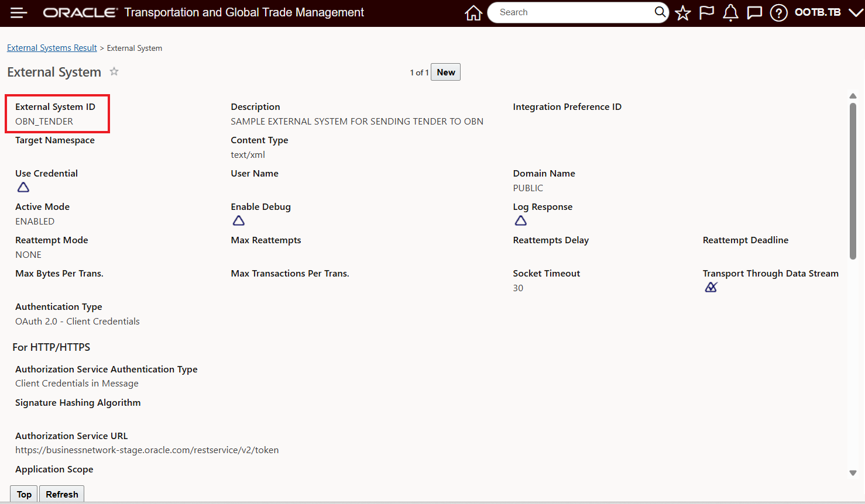The image size is (865, 504).
Task: Open the hamburger navigation menu
Action: click(19, 13)
